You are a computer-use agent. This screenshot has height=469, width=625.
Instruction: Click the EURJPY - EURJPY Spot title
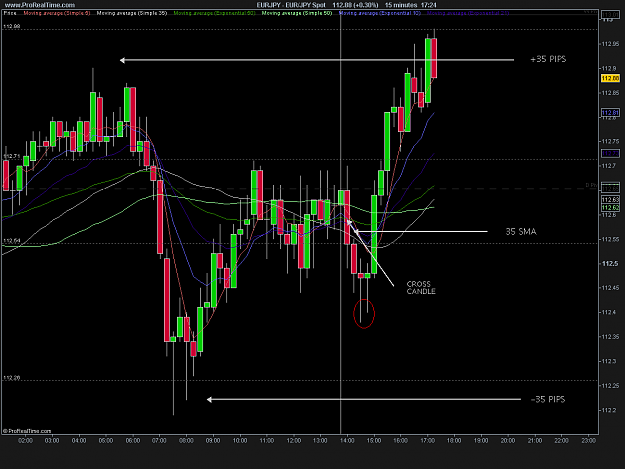(x=291, y=5)
